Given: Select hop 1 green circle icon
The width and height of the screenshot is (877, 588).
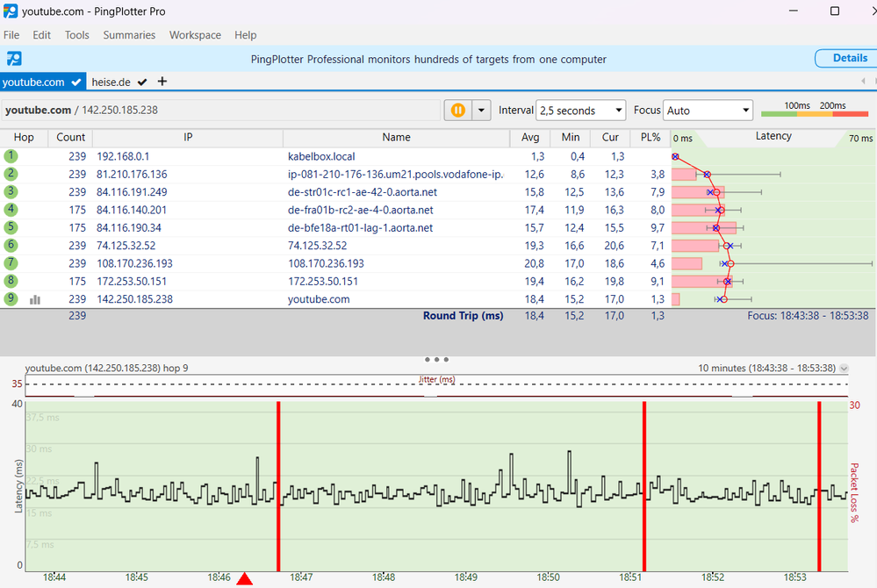Looking at the screenshot, I should [x=11, y=156].
